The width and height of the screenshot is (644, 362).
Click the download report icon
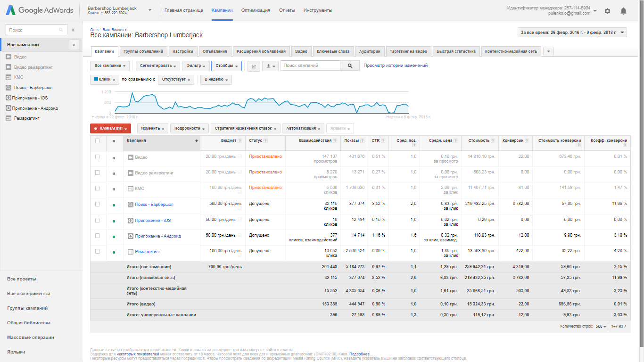pyautogui.click(x=270, y=66)
